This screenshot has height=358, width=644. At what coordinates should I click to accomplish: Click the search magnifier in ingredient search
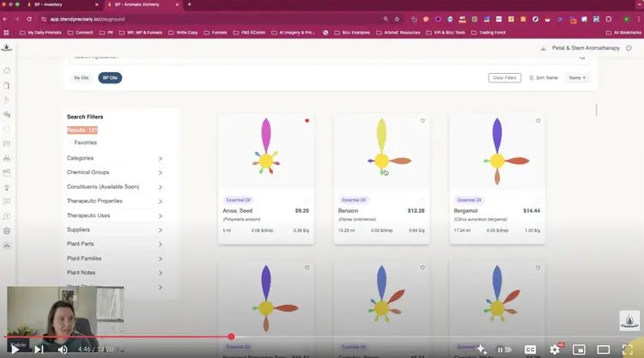point(583,58)
